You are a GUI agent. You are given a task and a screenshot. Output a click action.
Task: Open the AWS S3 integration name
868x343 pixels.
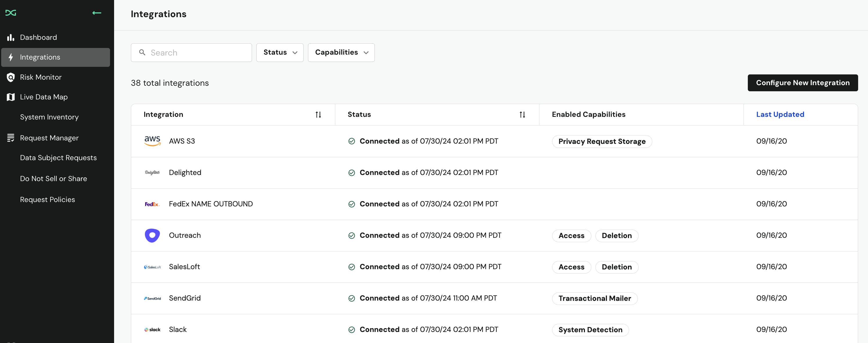pyautogui.click(x=182, y=141)
